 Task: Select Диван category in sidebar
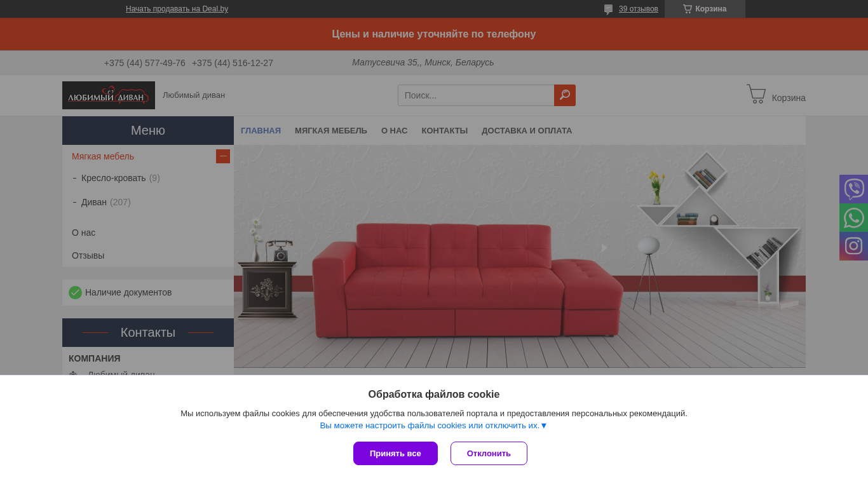click(x=94, y=202)
